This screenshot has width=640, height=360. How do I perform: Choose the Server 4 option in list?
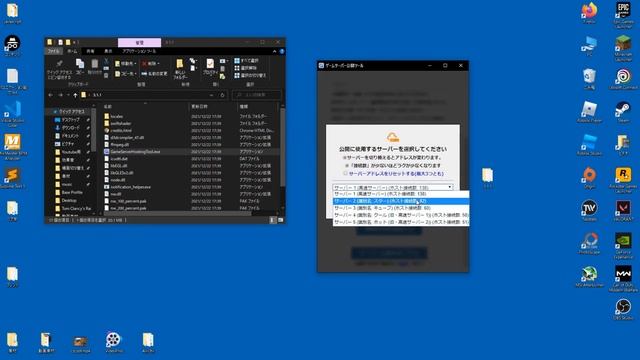point(401,215)
